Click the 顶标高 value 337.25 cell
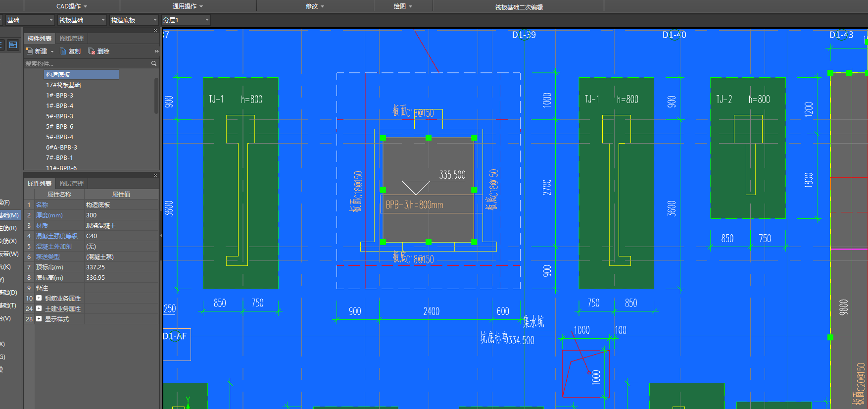868x409 pixels. (x=121, y=267)
